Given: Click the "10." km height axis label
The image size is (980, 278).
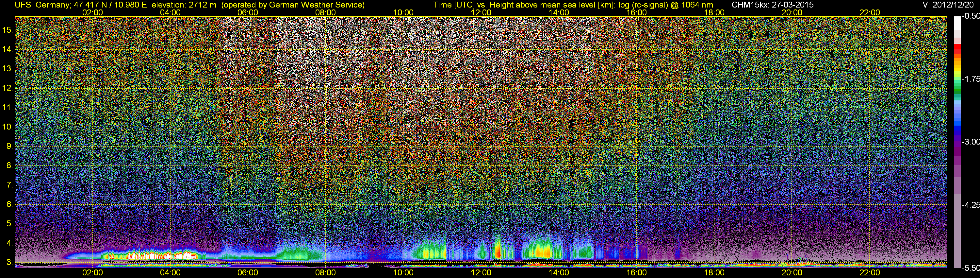Looking at the screenshot, I should (x=8, y=127).
